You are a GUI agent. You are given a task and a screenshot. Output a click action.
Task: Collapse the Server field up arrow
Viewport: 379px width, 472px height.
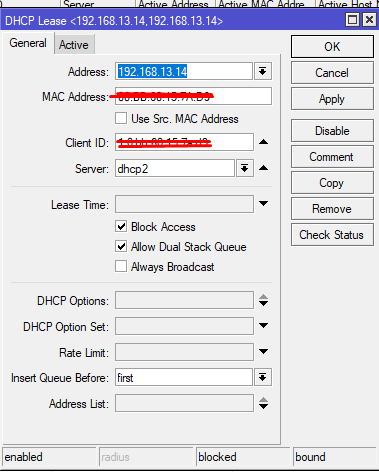pos(263,168)
